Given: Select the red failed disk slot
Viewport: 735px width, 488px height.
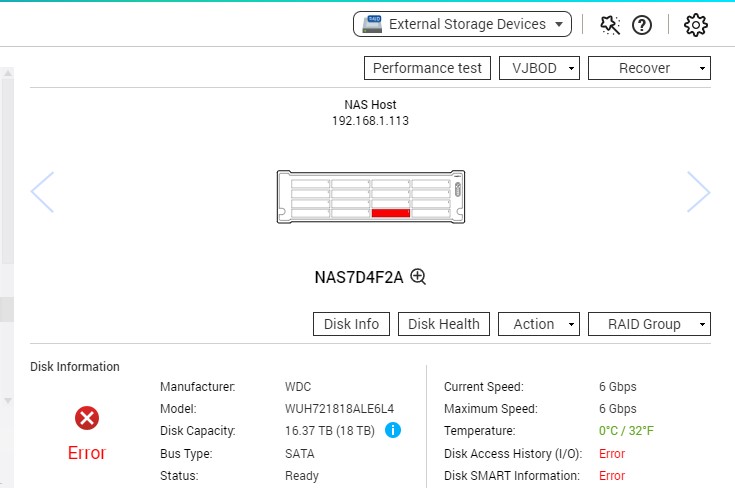Looking at the screenshot, I should coord(390,212).
